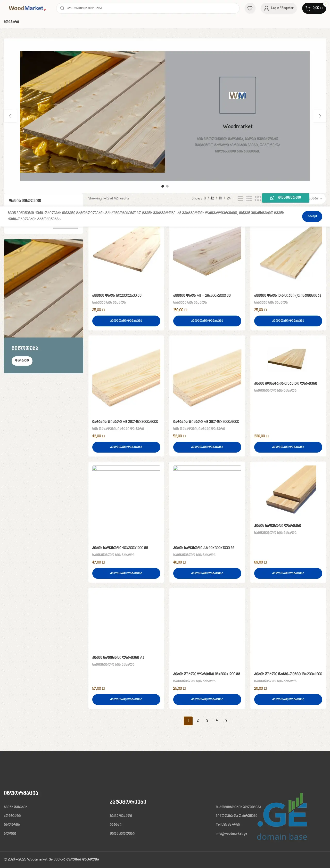This screenshot has height=868, width=330.
Task: Select the second slider dot
Action: (167, 186)
